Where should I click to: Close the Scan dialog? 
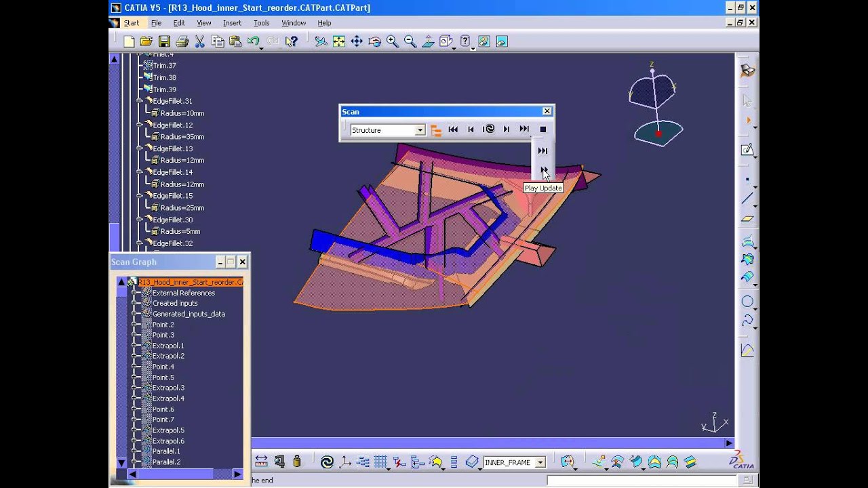pyautogui.click(x=547, y=111)
